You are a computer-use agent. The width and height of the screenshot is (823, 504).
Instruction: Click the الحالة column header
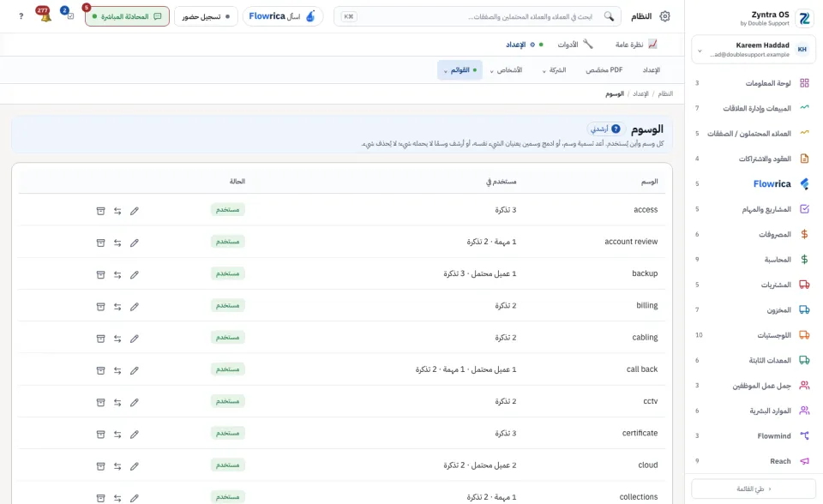point(237,181)
